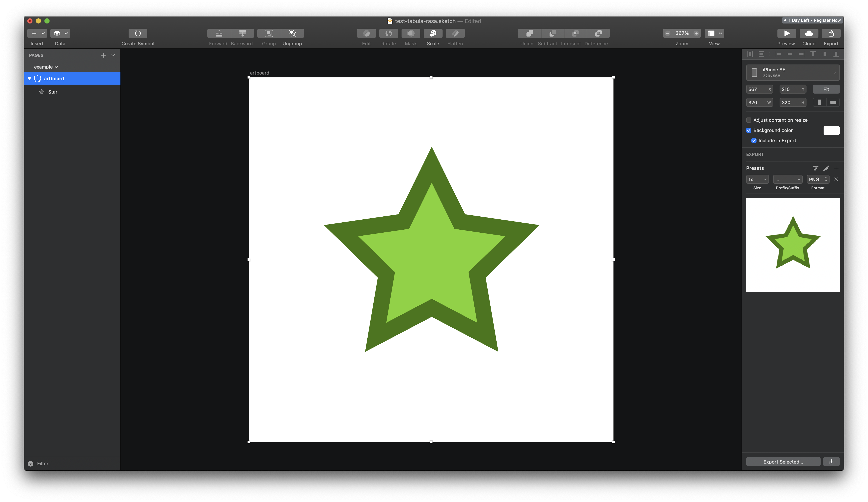Select the Star layer in layer list
This screenshot has width=868, height=502.
click(53, 92)
